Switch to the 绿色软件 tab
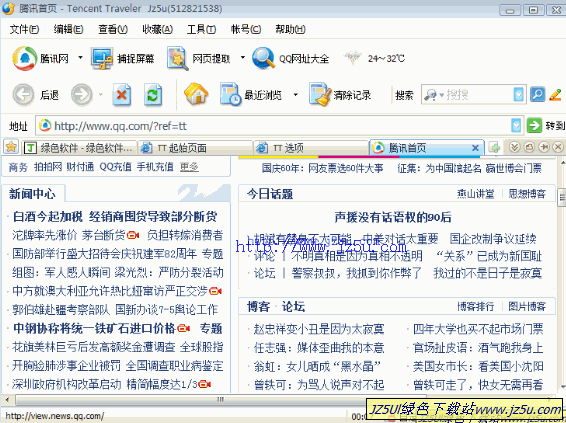Screen dimensions: 566x423 click(x=80, y=148)
